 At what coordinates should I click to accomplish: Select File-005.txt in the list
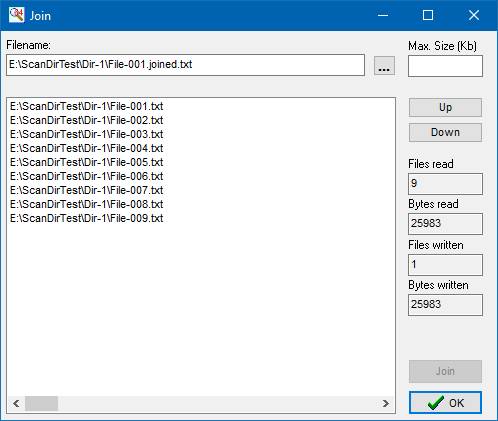click(87, 162)
